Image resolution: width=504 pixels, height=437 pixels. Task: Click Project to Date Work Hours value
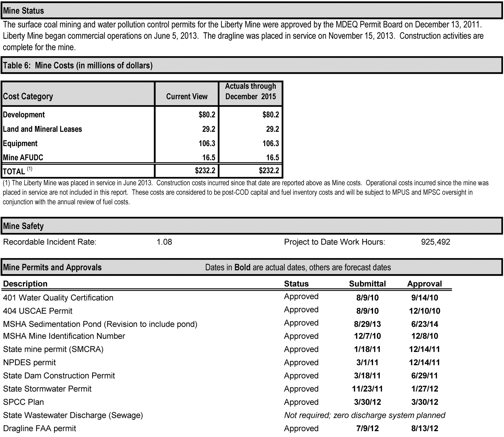435,242
